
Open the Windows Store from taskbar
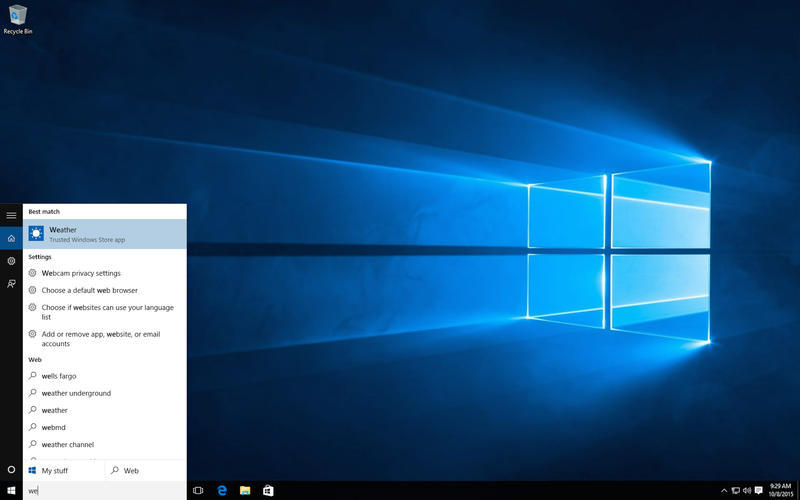pyautogui.click(x=268, y=491)
